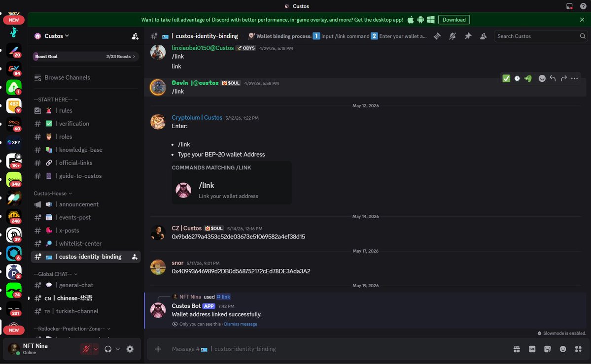
Task: Open the apps launcher icon in message bar
Action: tap(578, 349)
